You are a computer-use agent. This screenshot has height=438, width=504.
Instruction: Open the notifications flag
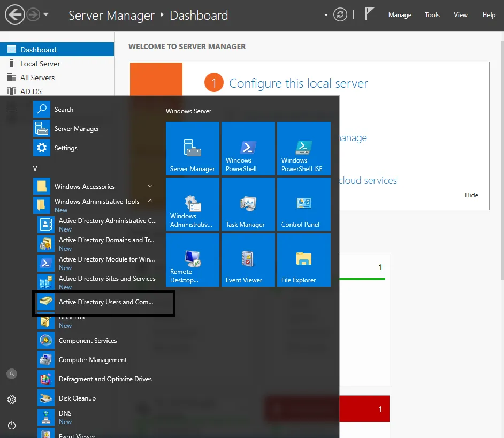pyautogui.click(x=369, y=14)
